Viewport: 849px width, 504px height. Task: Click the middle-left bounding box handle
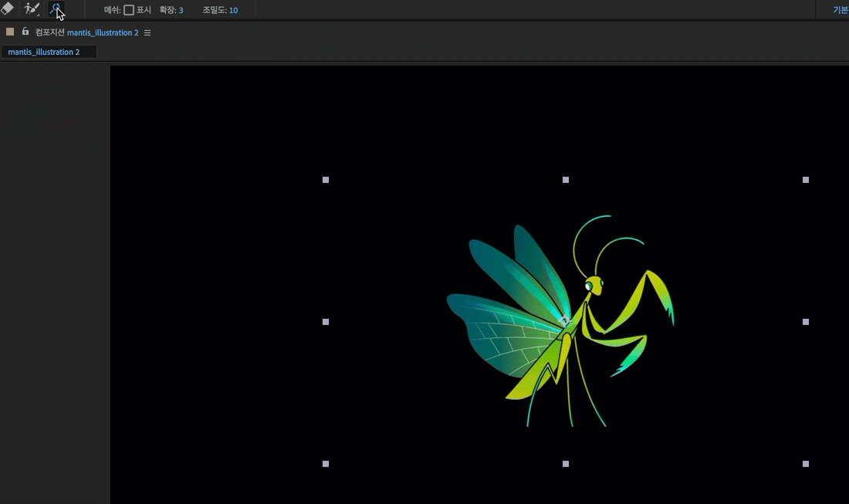tap(326, 322)
